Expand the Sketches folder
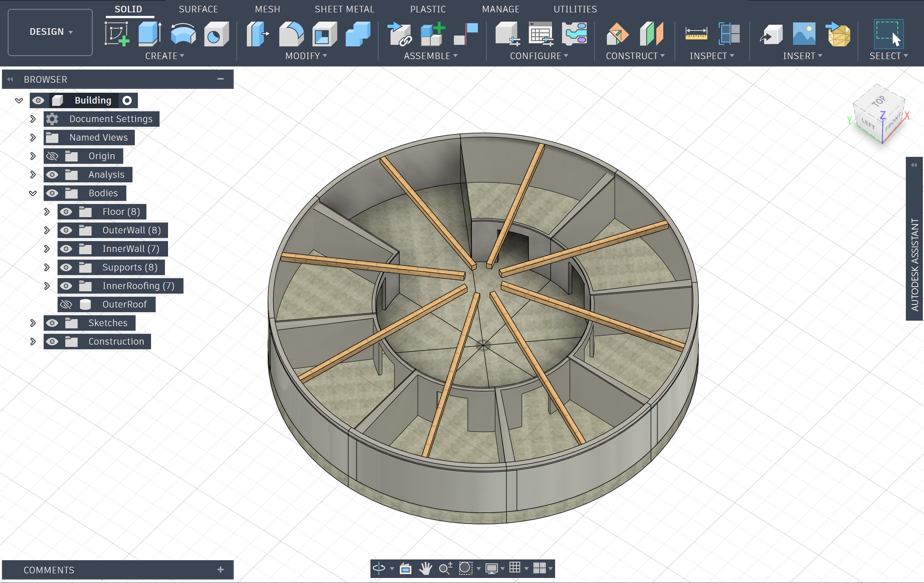This screenshot has width=924, height=583. (x=33, y=323)
